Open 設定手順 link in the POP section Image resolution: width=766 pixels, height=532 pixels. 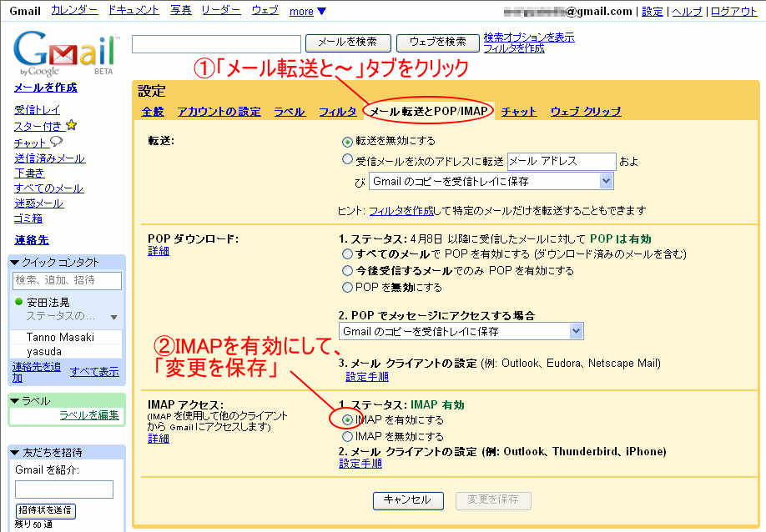click(x=367, y=377)
